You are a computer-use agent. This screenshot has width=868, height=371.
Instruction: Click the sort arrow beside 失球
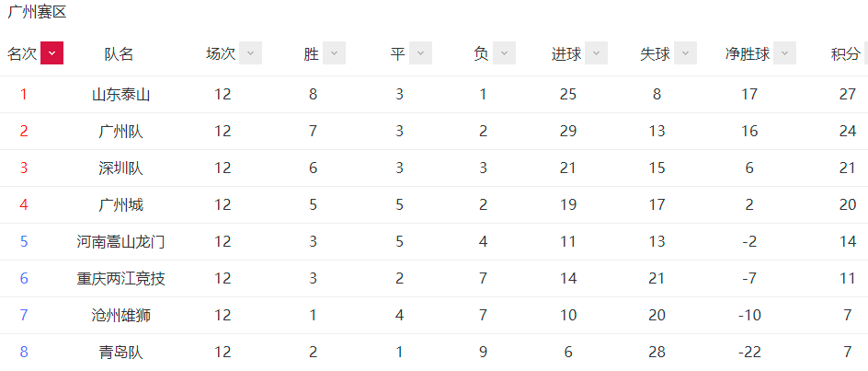coord(685,53)
